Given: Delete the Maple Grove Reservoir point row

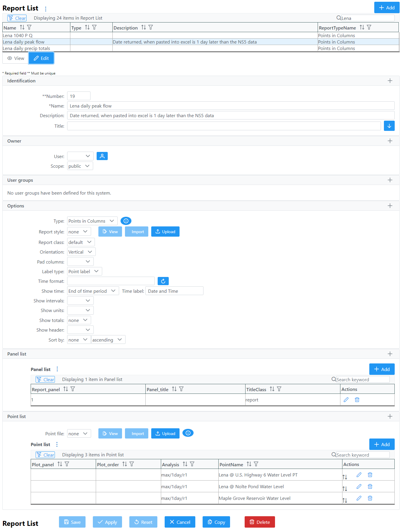Looking at the screenshot, I should (x=370, y=498).
